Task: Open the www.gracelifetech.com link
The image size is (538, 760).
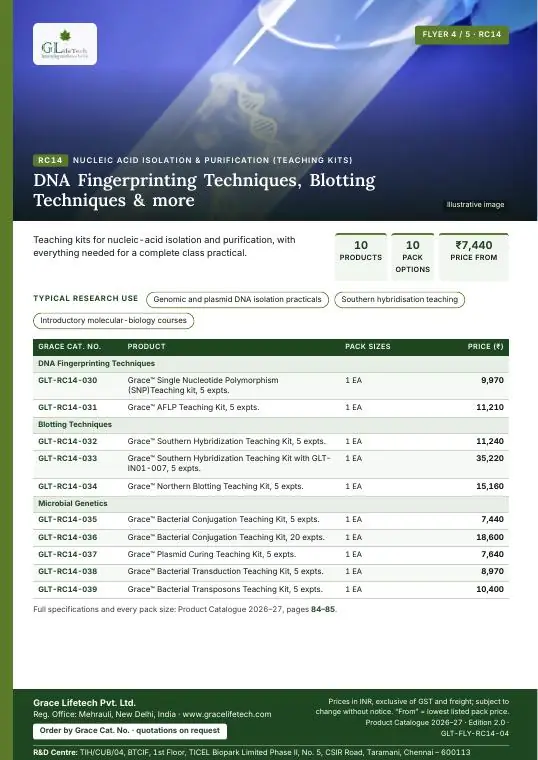Action: tap(227, 714)
